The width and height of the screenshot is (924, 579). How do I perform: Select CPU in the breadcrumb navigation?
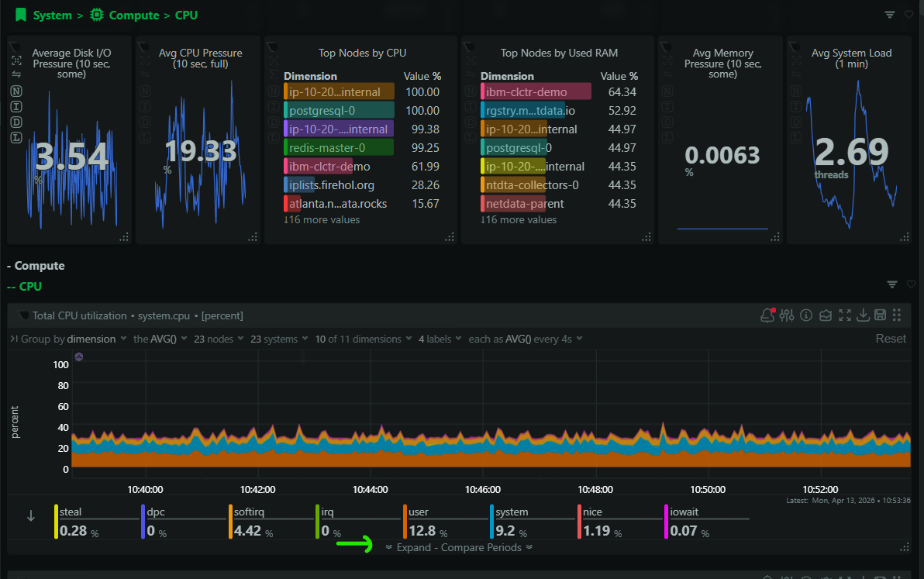pos(186,14)
